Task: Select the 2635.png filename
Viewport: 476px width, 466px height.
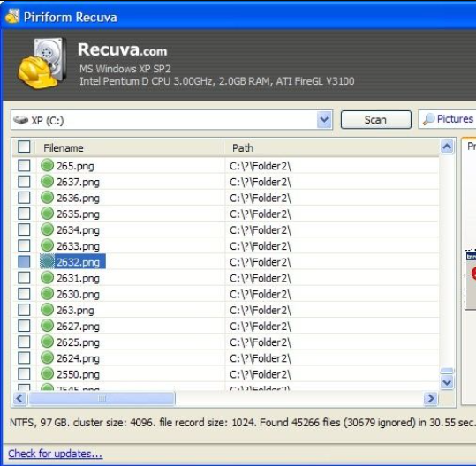Action: (x=78, y=214)
